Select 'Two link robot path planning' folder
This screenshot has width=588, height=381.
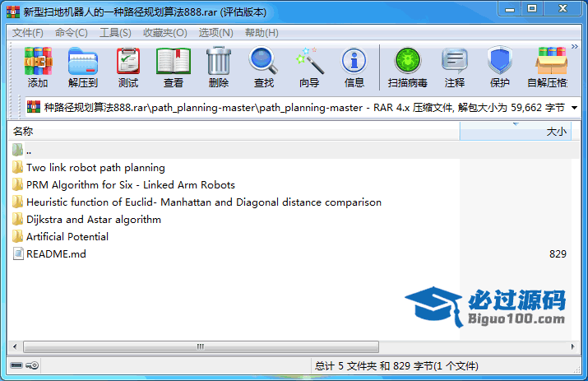click(95, 167)
